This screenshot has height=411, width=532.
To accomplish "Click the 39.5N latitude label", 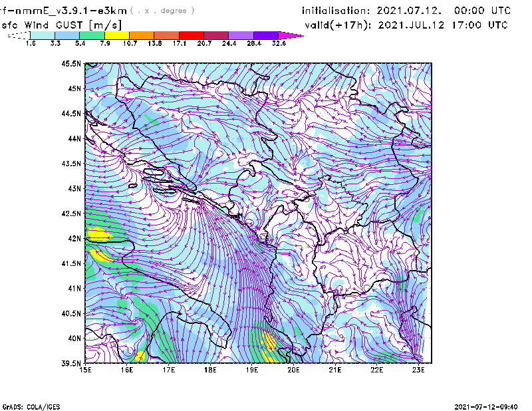I will pos(71,364).
